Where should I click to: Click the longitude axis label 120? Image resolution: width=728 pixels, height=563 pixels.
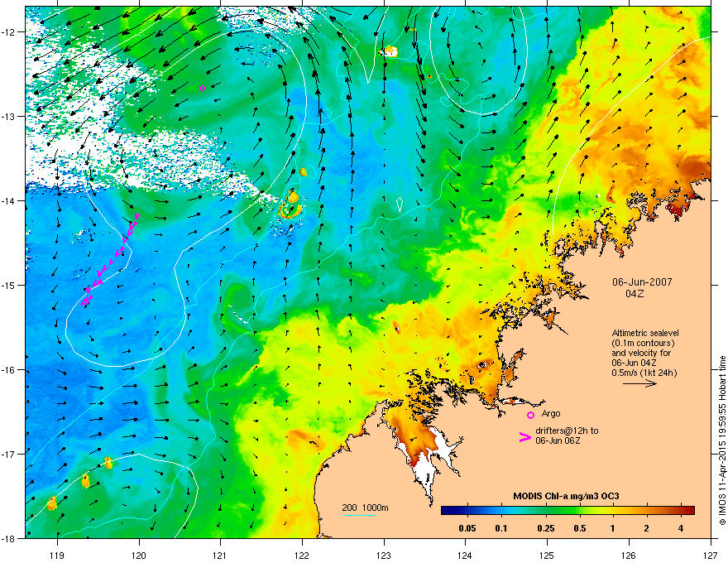click(139, 555)
